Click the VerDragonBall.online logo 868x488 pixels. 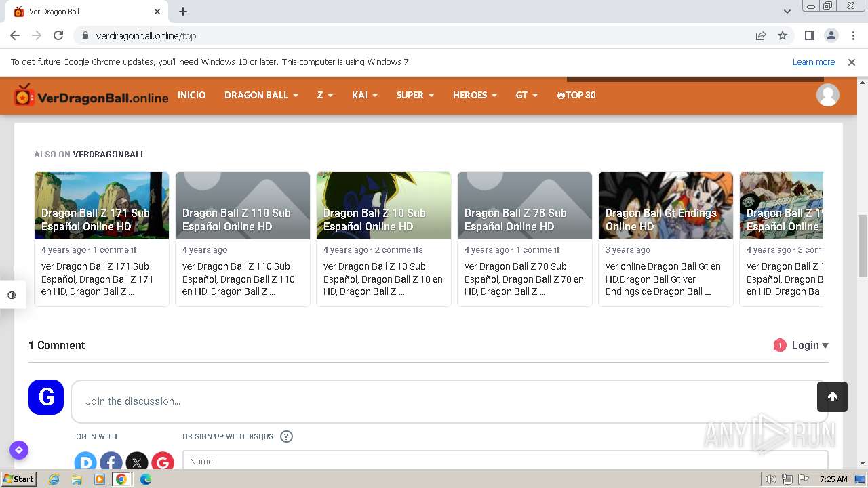click(91, 96)
